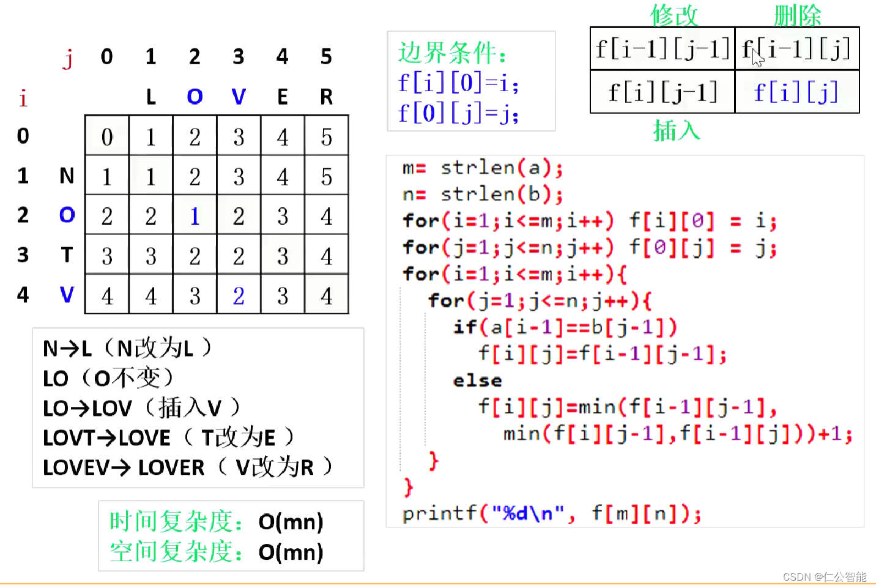Click the edit step LOVT→LOVE（T改为E）
Viewport: 876px width, 588px height.
169,437
